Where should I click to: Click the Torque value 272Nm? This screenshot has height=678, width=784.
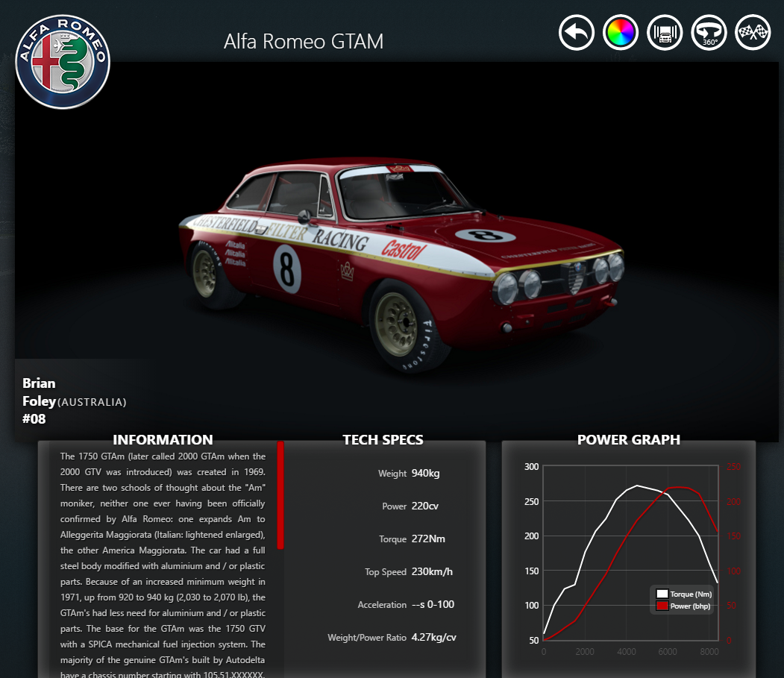428,539
